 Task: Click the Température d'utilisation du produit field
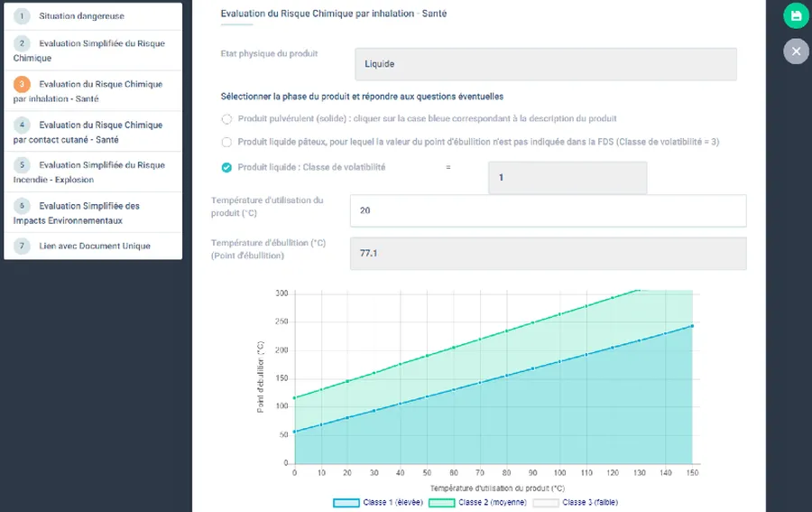(x=548, y=210)
